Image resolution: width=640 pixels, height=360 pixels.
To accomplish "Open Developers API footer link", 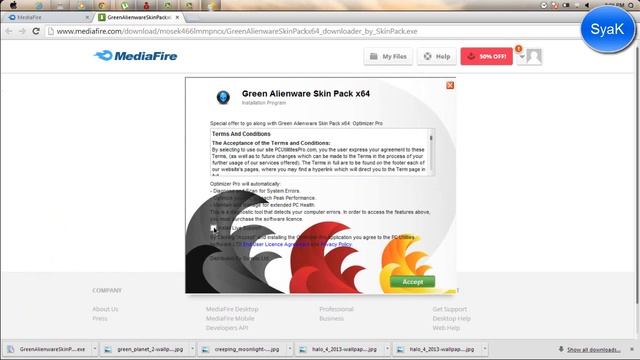I will point(227,328).
